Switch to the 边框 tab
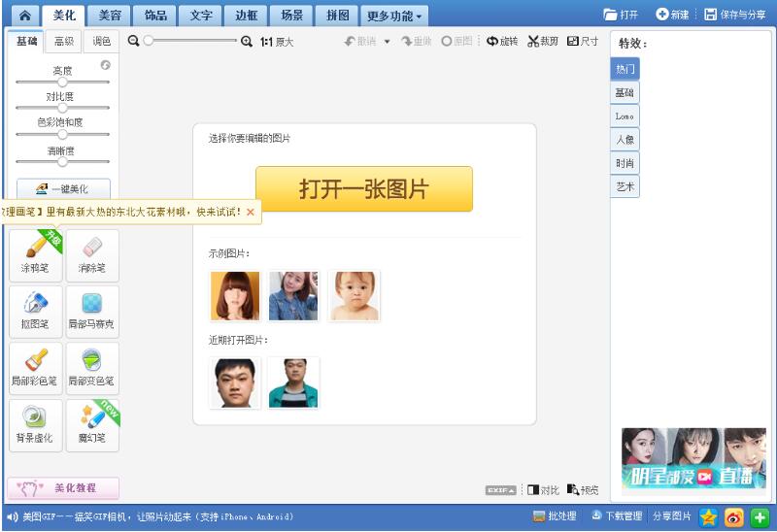777x532 pixels. click(247, 16)
